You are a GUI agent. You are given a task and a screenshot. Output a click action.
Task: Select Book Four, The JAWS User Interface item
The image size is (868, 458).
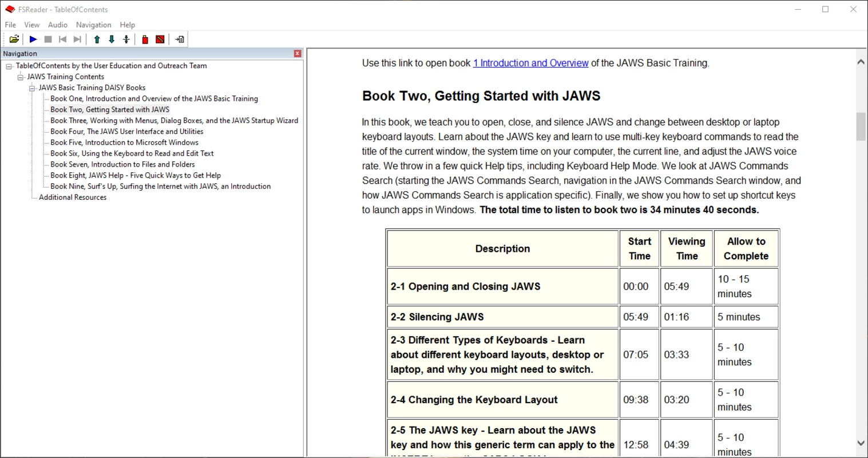[126, 131]
